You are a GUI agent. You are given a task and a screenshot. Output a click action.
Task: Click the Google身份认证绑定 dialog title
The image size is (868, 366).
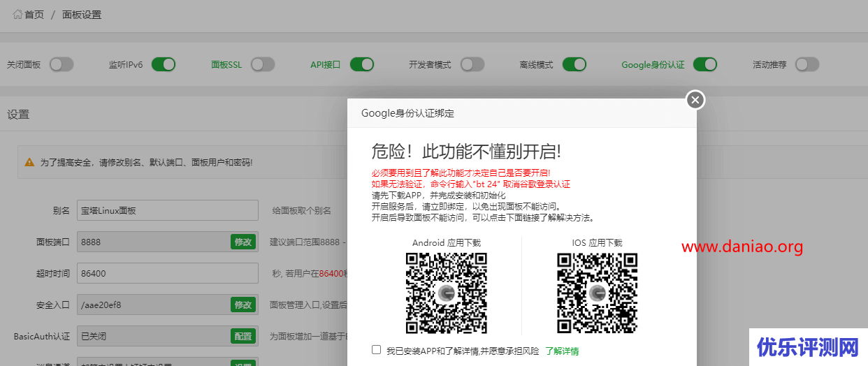(x=408, y=113)
